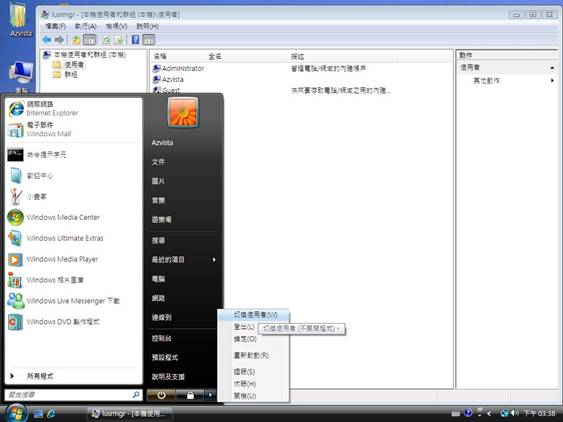Image resolution: width=563 pixels, height=422 pixels.
Task: Choose 重新啟動(R) from the power menu
Action: click(x=251, y=356)
